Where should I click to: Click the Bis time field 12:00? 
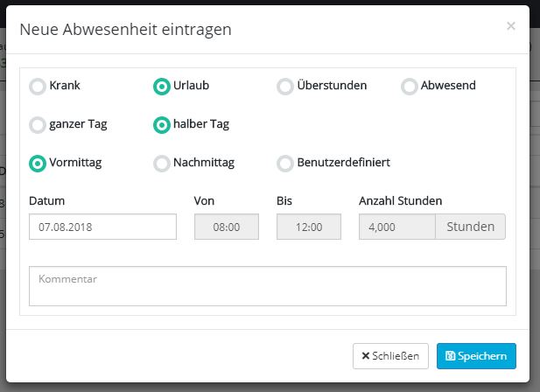click(x=309, y=227)
